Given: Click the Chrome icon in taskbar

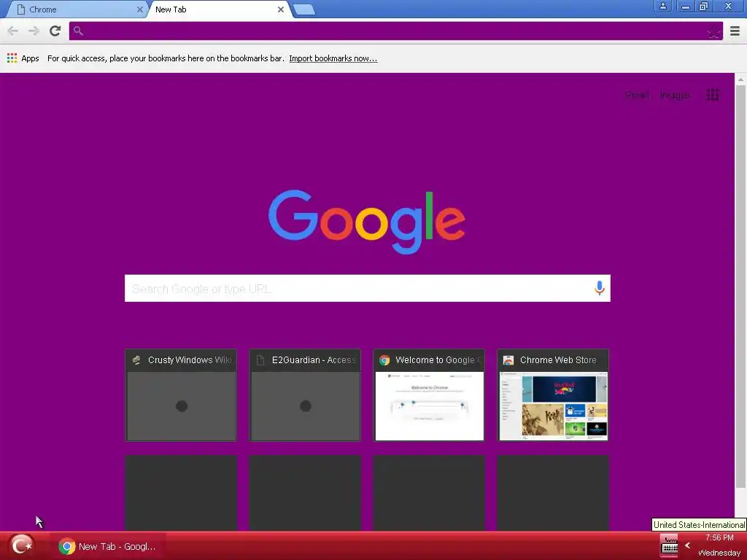Looking at the screenshot, I should 66,546.
